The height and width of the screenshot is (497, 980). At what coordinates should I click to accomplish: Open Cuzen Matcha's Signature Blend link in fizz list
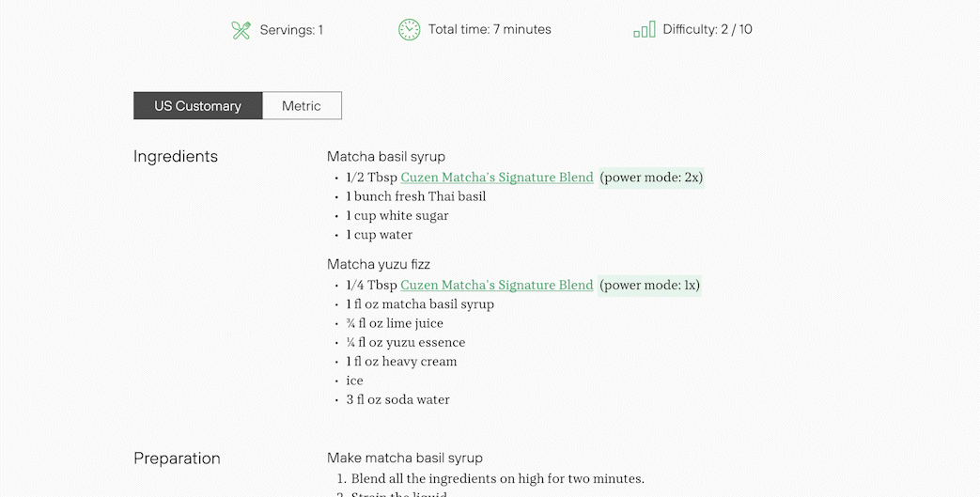pyautogui.click(x=497, y=285)
